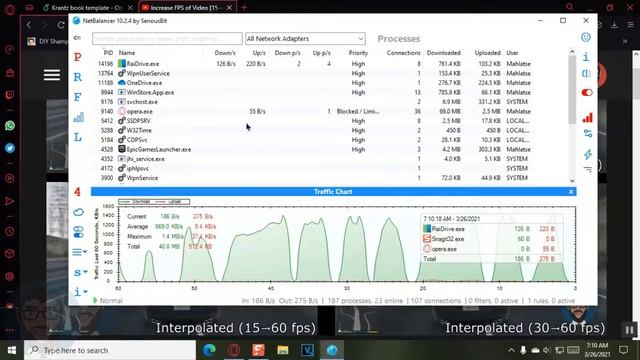Click the lightning bolt icon in right sidebar
640x360 pixels.
pyautogui.click(x=588, y=154)
